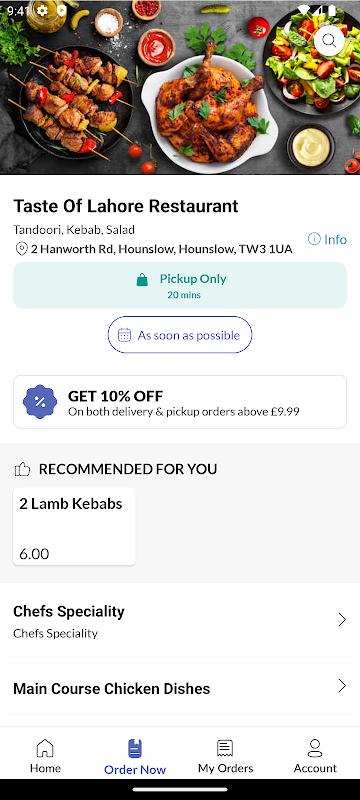Screen dimensions: 360x800
Task: Tap the thumbs-up recommended icon
Action: click(22, 469)
